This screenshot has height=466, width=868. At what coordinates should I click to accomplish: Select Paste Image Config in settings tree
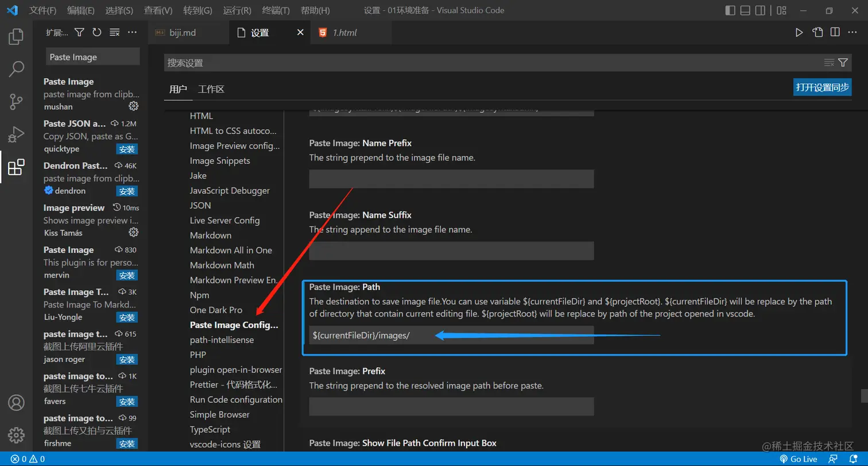click(x=234, y=325)
